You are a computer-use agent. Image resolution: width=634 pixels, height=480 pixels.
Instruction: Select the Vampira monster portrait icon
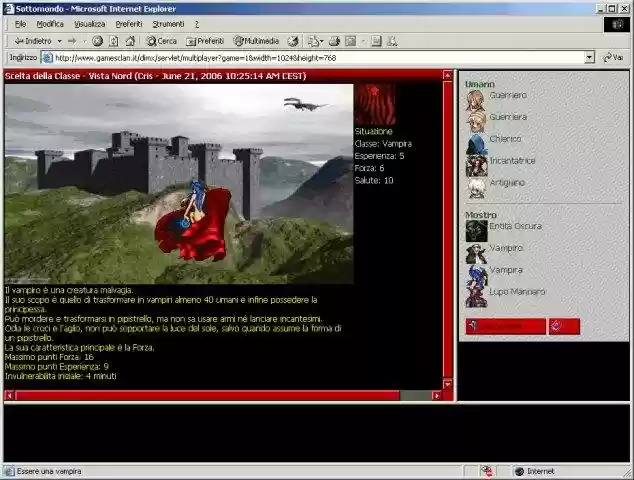[476, 275]
